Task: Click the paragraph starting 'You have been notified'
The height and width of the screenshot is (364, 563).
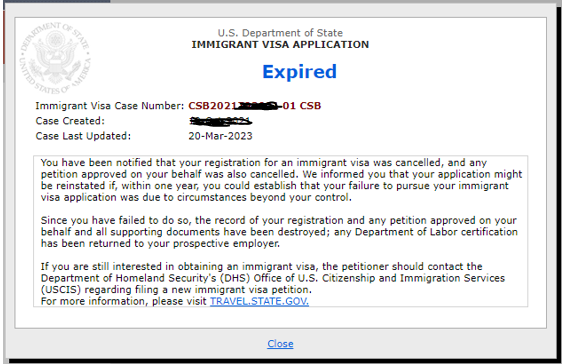Action: (281, 180)
